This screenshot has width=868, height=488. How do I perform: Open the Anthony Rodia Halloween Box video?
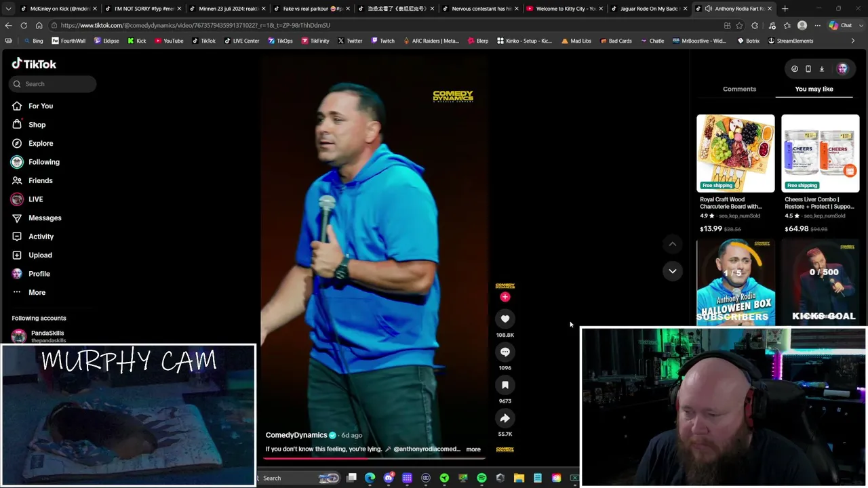point(735,283)
